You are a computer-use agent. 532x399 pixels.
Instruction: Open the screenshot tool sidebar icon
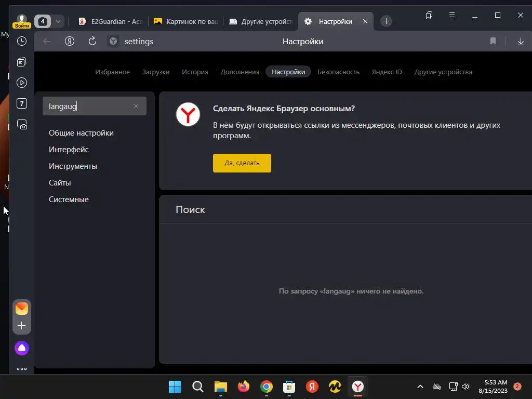pyautogui.click(x=22, y=125)
